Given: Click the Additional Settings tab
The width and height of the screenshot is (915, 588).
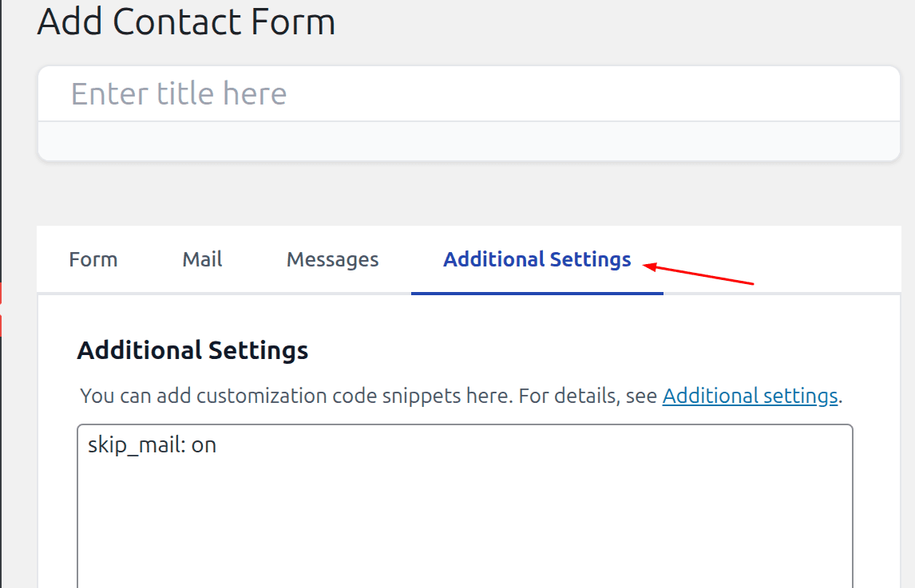Looking at the screenshot, I should pos(537,258).
